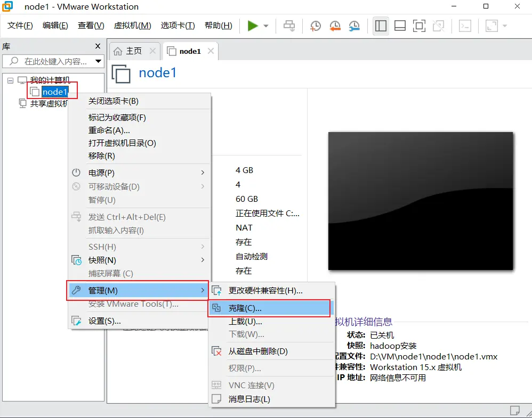This screenshot has width=532, height=418.
Task: Take a snapshot with the clock-plus icon
Action: (315, 26)
